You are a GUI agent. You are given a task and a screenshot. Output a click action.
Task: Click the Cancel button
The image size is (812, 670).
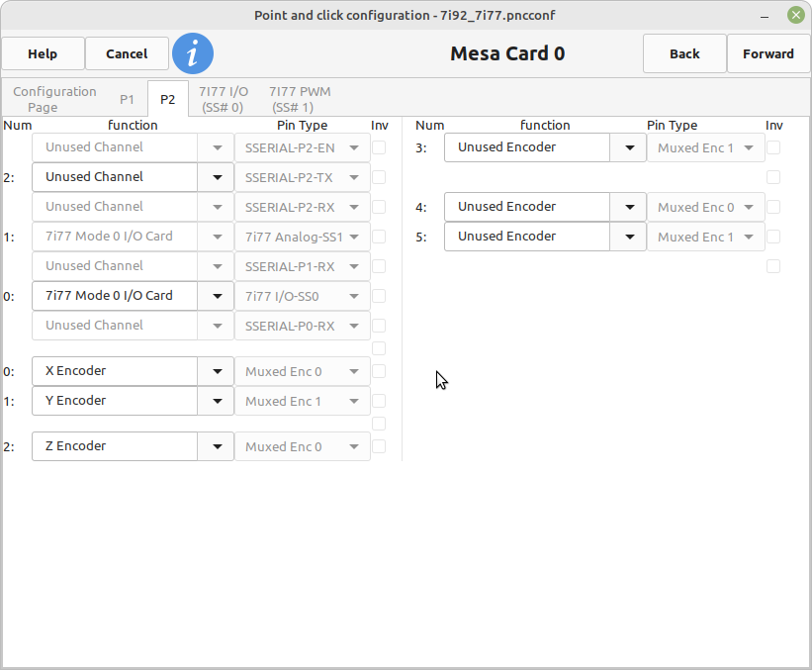pyautogui.click(x=127, y=53)
